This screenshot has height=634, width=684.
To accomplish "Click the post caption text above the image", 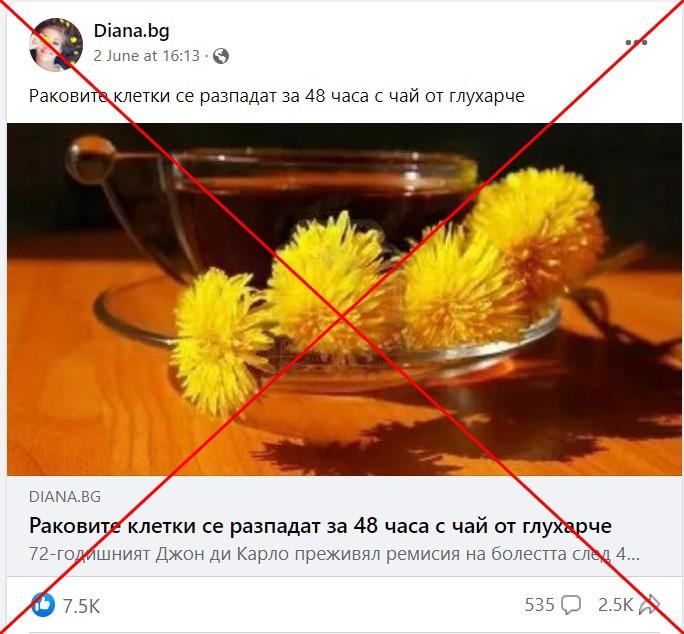I will (277, 96).
